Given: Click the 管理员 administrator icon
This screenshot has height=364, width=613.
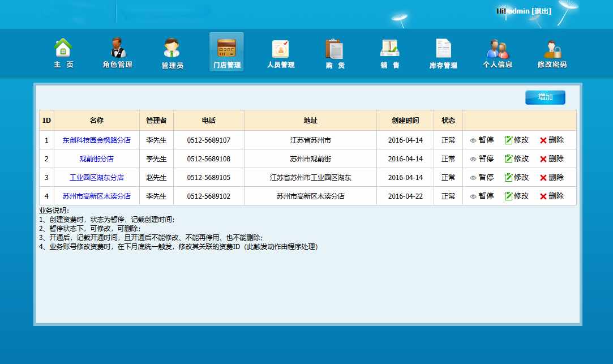Looking at the screenshot, I should [x=172, y=53].
